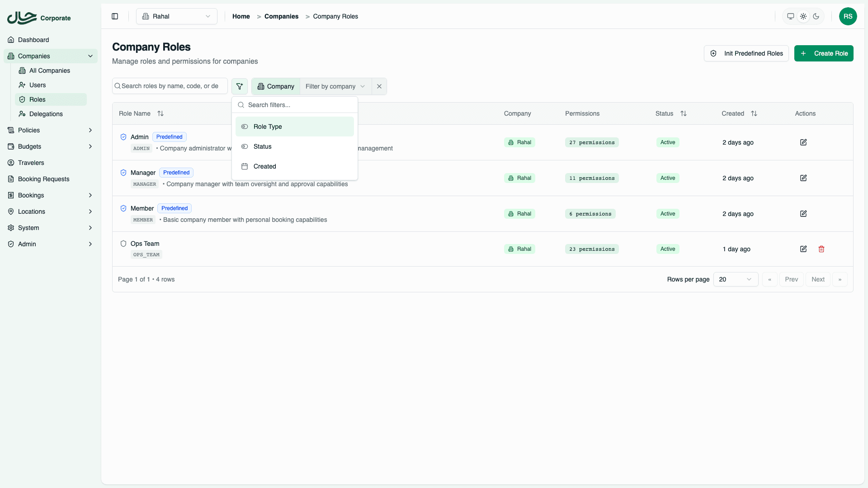Toggle sorting on the Role Name column
Screen dimensions: 868x488
pos(160,113)
